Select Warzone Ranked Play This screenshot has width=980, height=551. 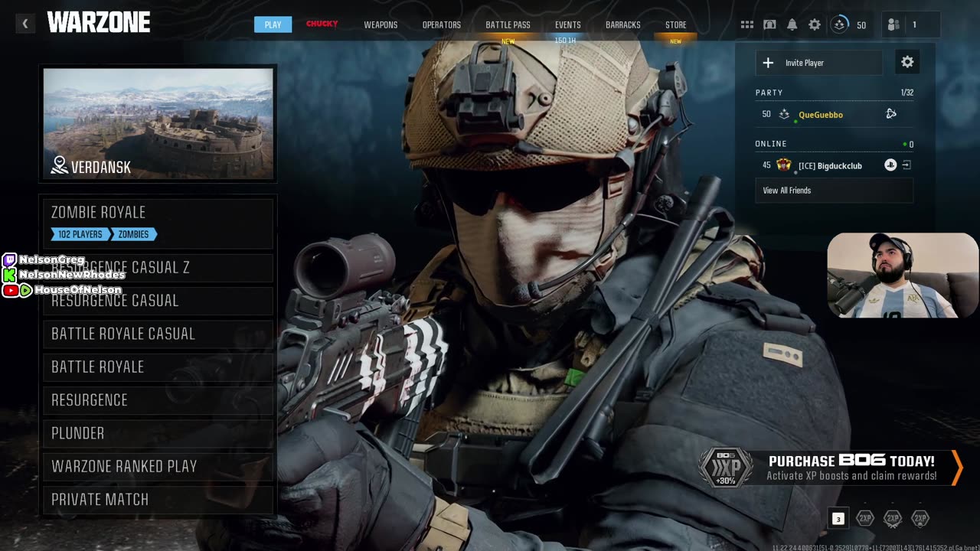[x=158, y=466]
